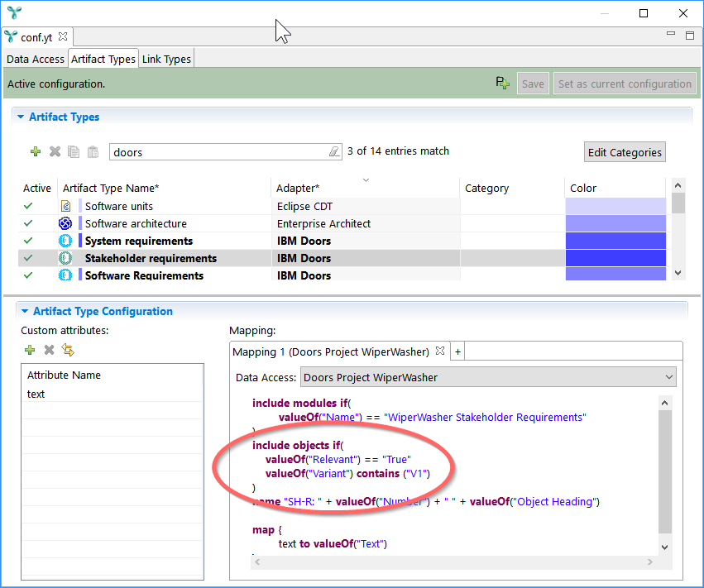Remove the selected custom attribute
704x588 pixels.
49,350
